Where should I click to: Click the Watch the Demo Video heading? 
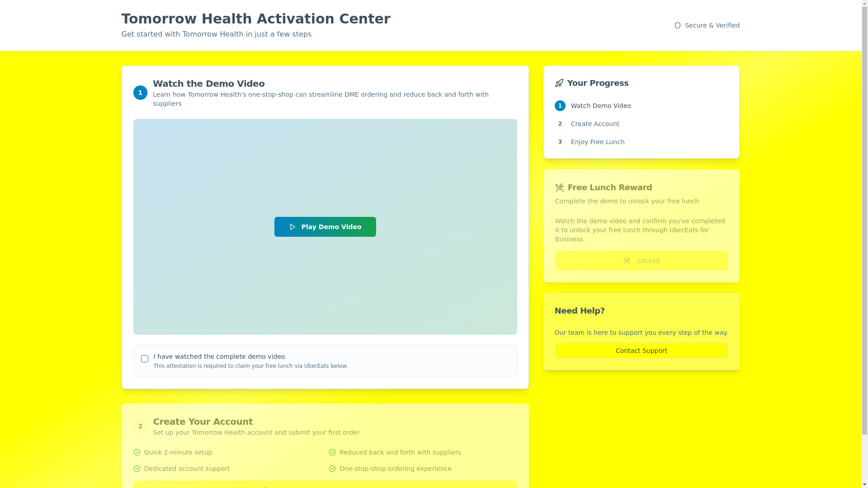tap(209, 84)
